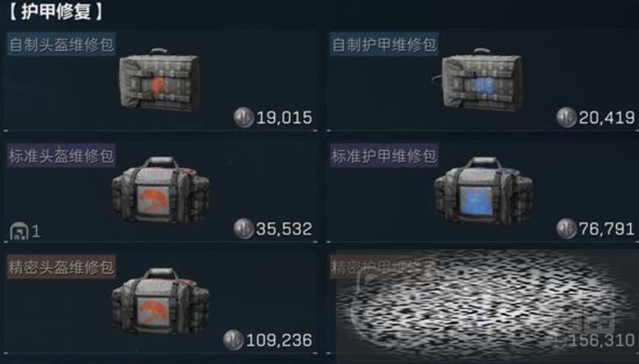Click the coin icon next to 35,532
The image size is (639, 364).
tap(244, 229)
